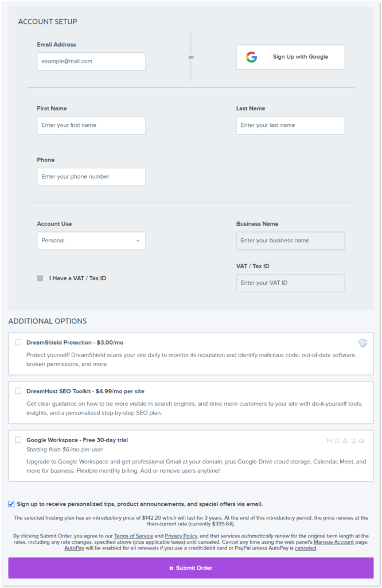382x588 pixels.
Task: Open the Terms of Service link
Action: point(134,536)
